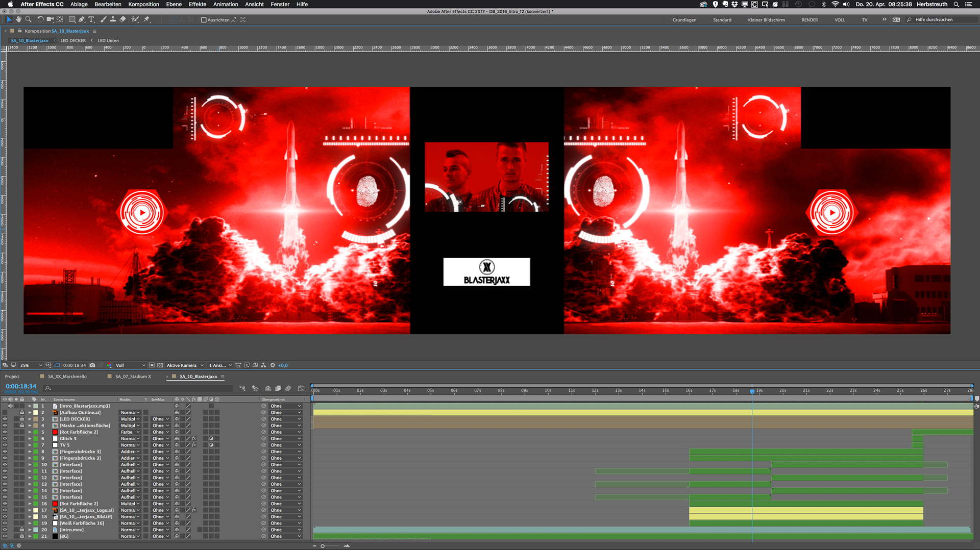Open blend mode dropdown for Glitch 5
Image resolution: width=980 pixels, height=550 pixels.
(x=130, y=439)
